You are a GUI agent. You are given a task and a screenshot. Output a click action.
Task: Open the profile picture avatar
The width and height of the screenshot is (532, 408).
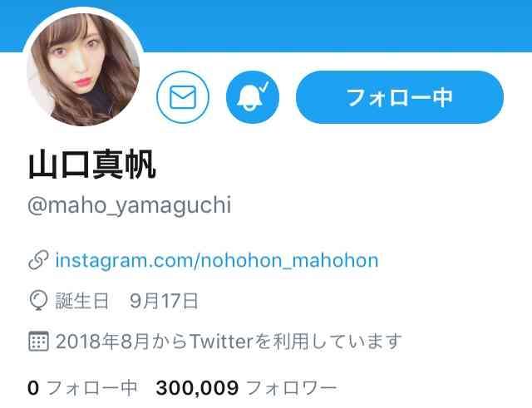click(x=83, y=69)
